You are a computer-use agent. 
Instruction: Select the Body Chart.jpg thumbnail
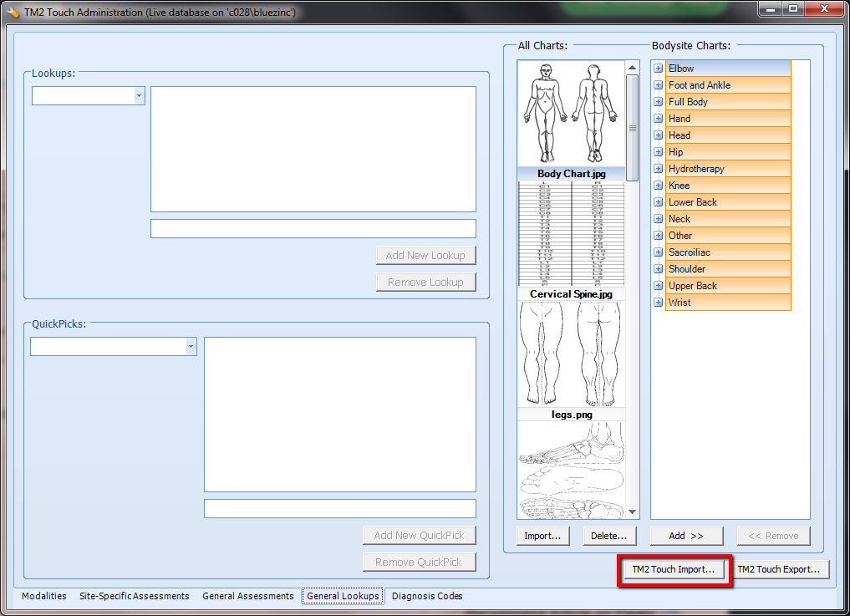(572, 120)
